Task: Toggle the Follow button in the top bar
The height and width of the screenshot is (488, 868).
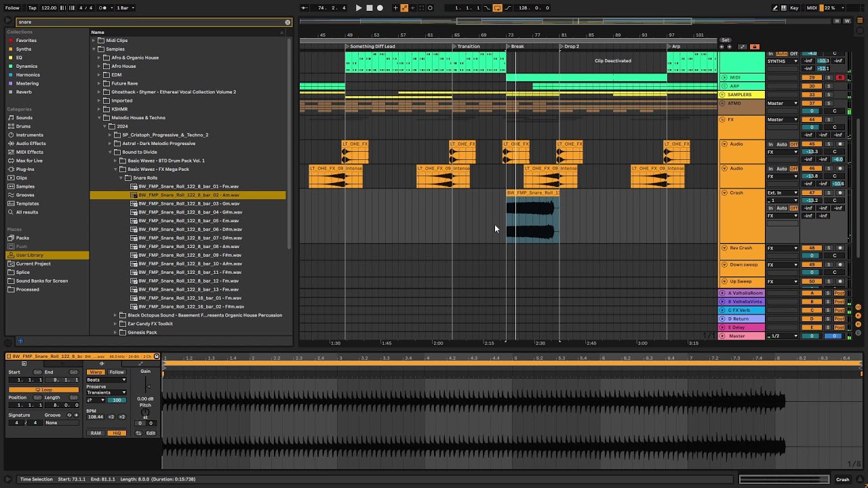Action: pos(13,8)
